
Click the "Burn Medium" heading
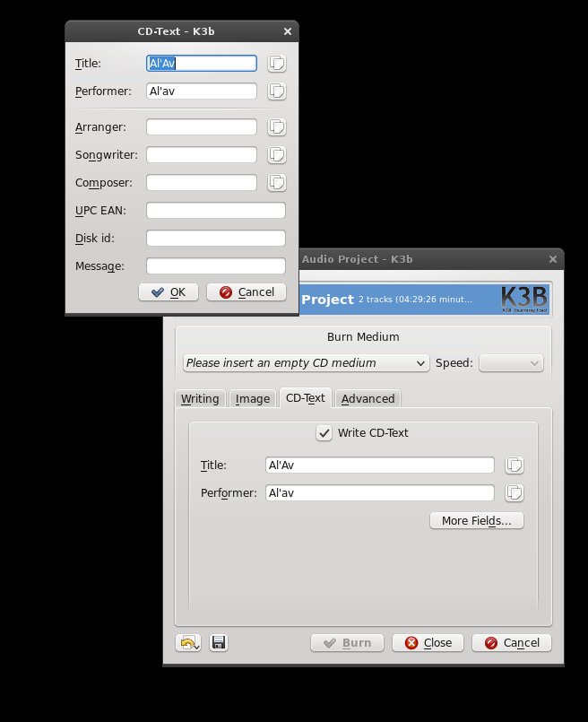tap(363, 337)
